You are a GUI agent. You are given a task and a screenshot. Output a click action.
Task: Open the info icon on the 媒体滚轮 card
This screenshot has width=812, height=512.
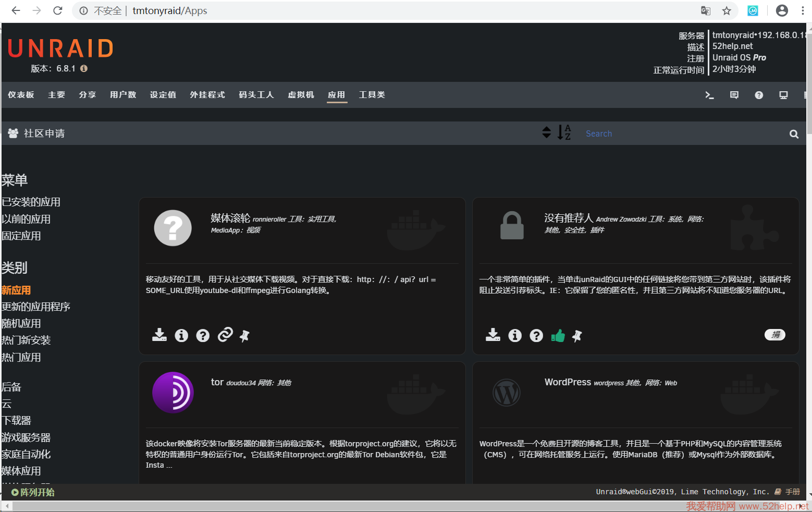click(x=181, y=335)
